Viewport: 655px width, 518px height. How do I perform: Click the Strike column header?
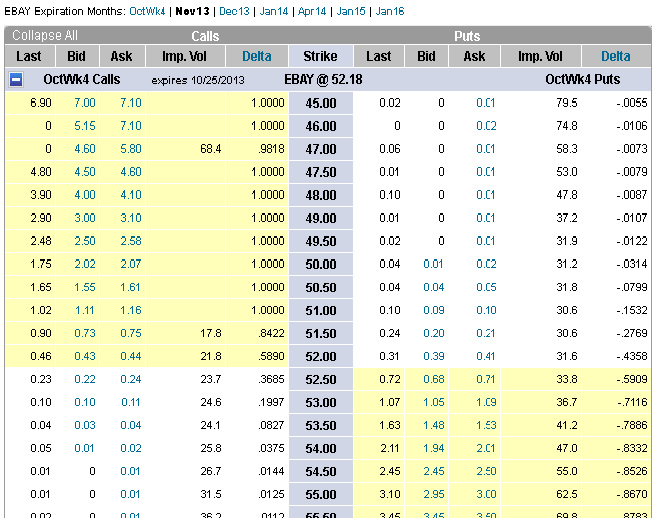pyautogui.click(x=320, y=56)
